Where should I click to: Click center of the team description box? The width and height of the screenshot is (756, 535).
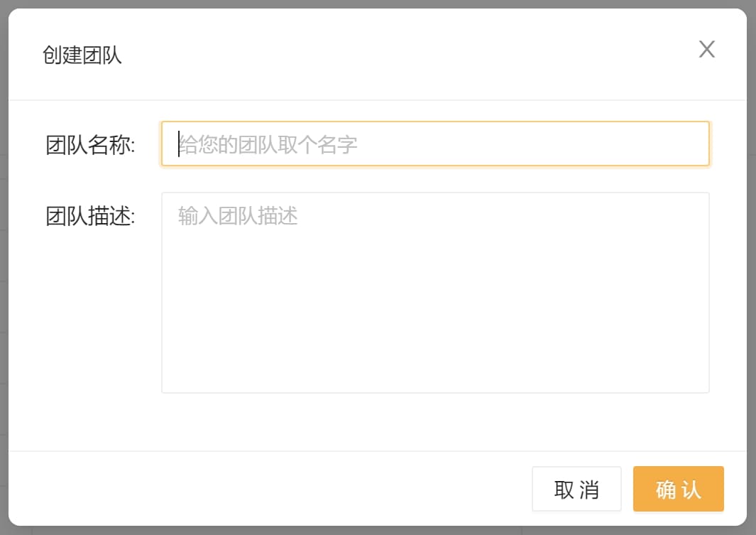coord(434,292)
